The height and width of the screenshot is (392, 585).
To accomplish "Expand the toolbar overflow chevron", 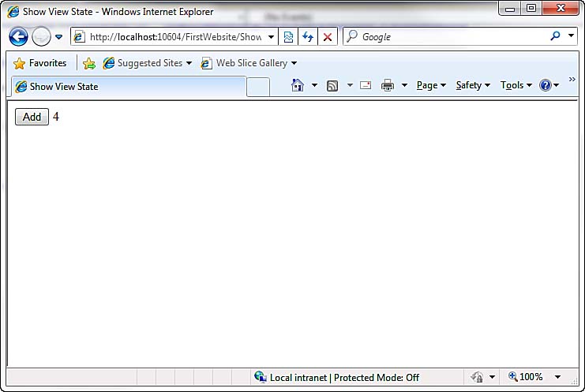I will click(572, 80).
